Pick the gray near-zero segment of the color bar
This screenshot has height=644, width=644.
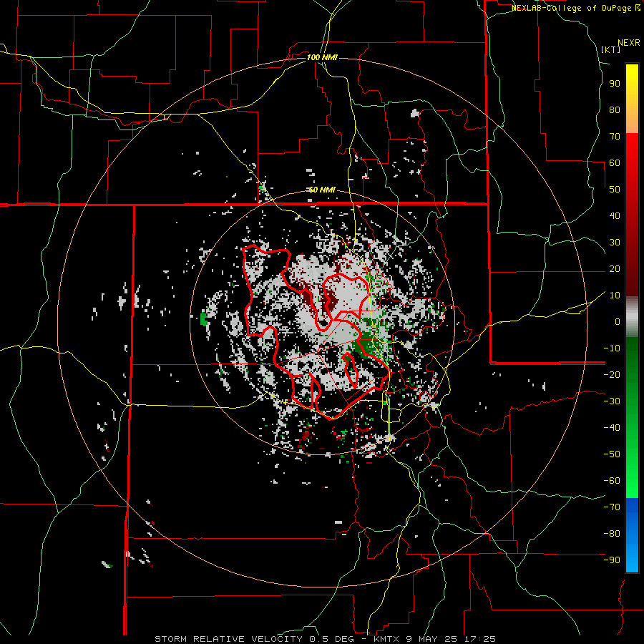click(x=632, y=316)
